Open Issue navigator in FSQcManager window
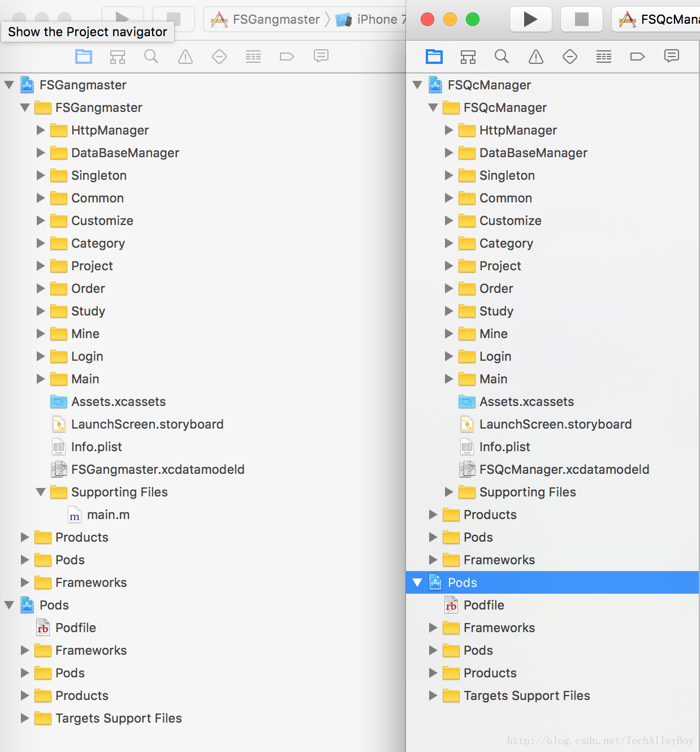The image size is (700, 752). [536, 57]
